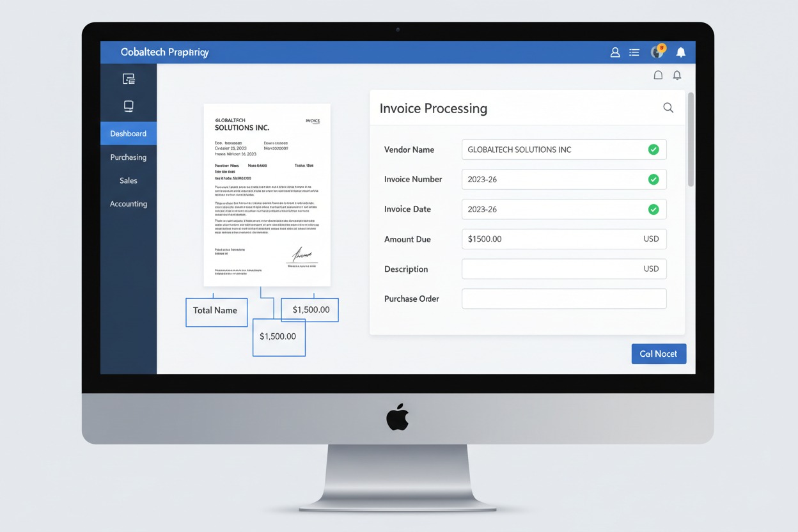The image size is (798, 532).
Task: Click the layout card icon atop the sidebar
Action: [129, 79]
